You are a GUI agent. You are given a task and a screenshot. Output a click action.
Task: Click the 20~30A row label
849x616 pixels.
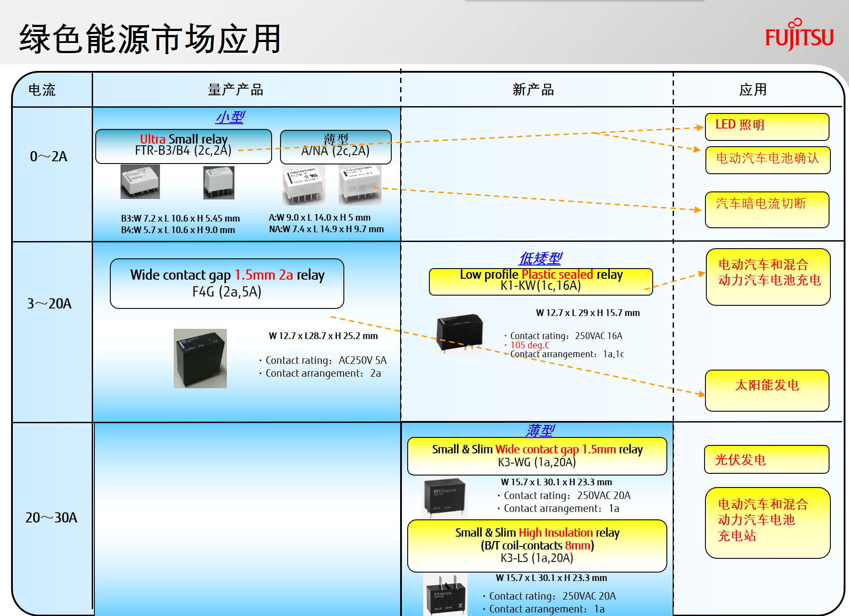(51, 518)
